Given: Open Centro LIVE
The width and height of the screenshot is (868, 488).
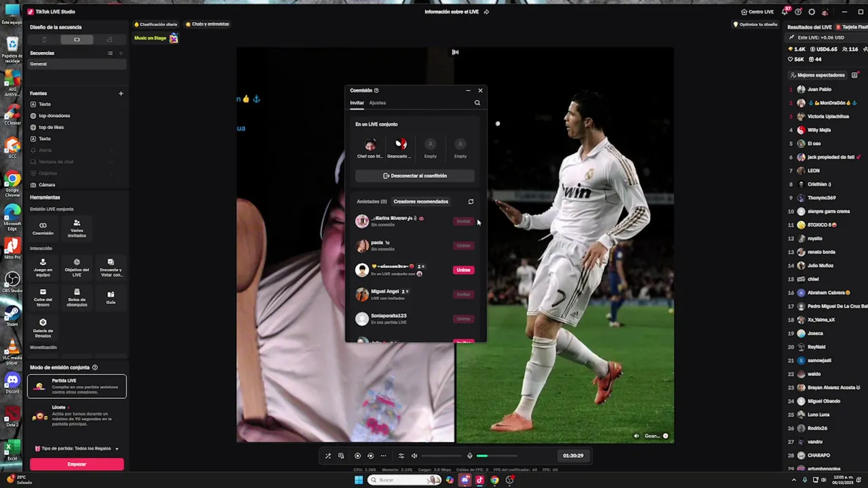Looking at the screenshot, I should [x=757, y=12].
